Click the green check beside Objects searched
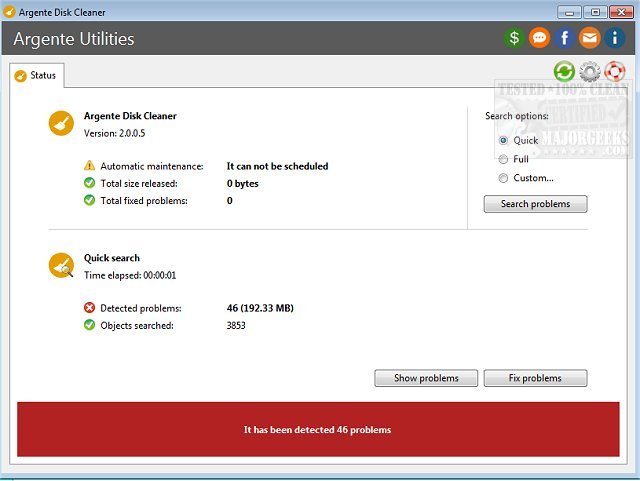640x481 pixels. (89, 325)
